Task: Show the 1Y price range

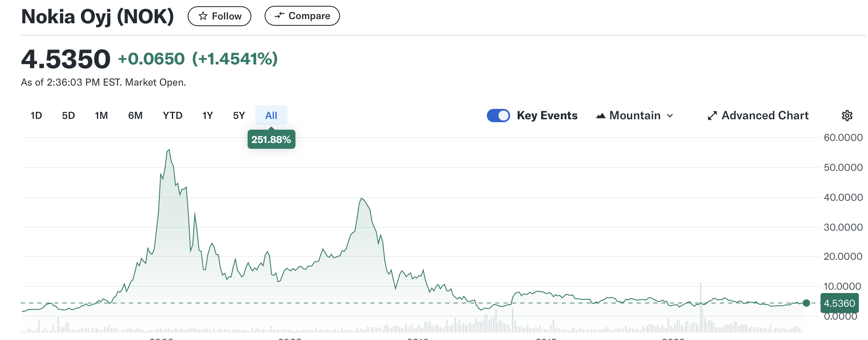Action: 208,116
